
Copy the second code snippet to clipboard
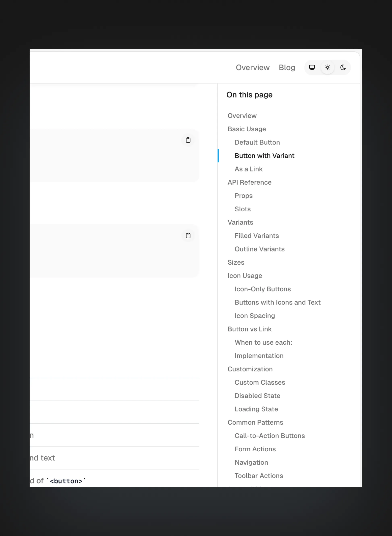[x=188, y=236]
